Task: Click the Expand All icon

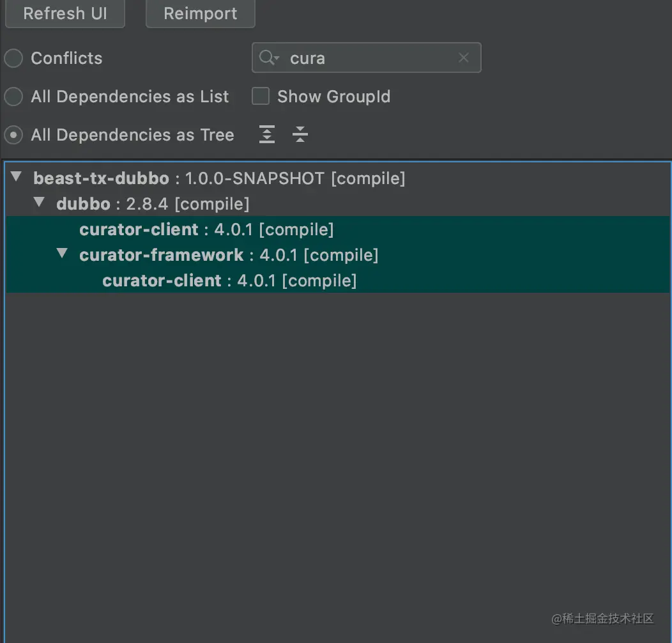Action: coord(267,135)
